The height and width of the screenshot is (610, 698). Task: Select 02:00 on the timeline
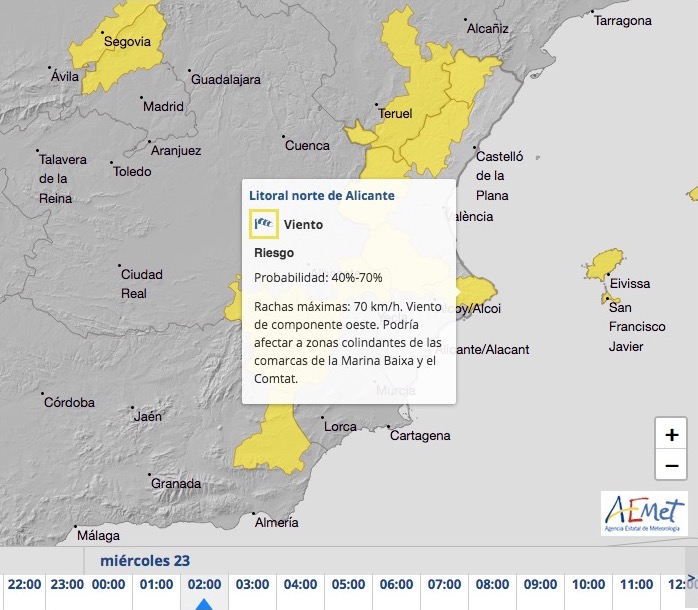coord(203,584)
